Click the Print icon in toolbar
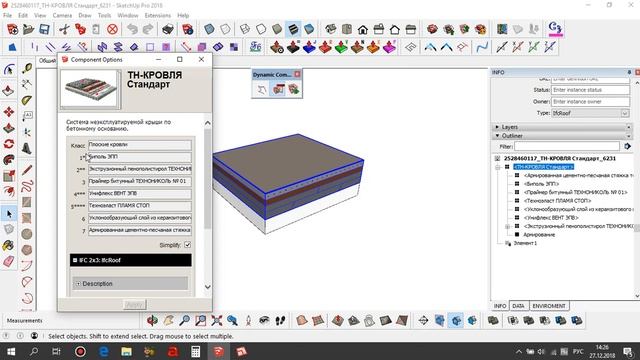 [168, 29]
